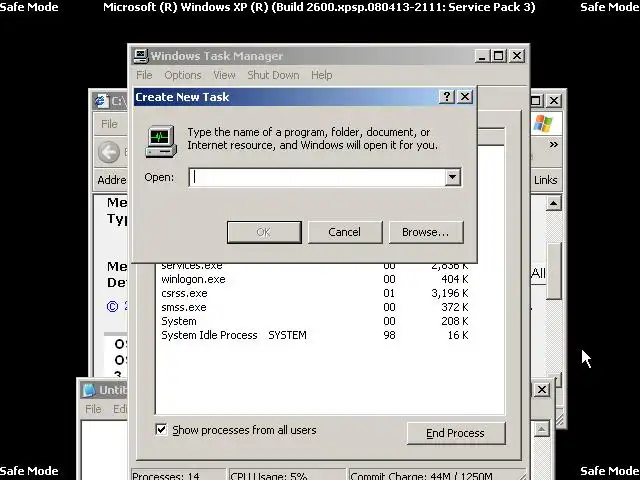The height and width of the screenshot is (480, 640).
Task: Click the Cancel button
Action: [x=345, y=232]
